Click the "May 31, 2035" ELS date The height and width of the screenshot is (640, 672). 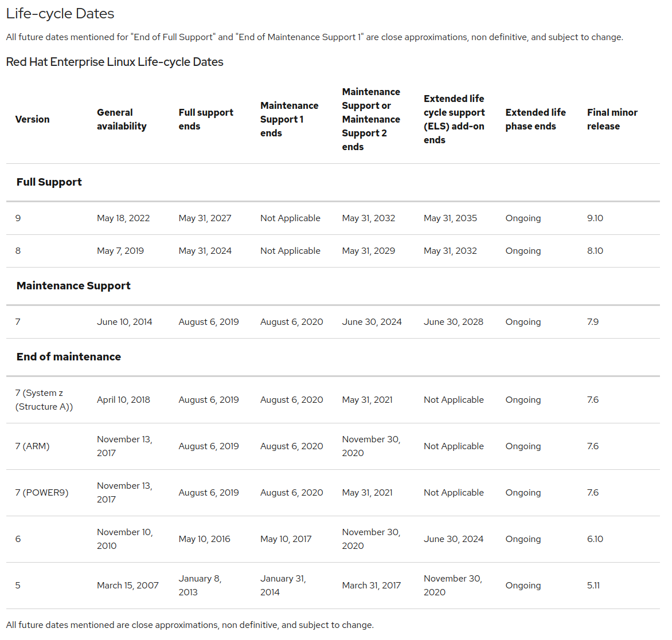(450, 218)
